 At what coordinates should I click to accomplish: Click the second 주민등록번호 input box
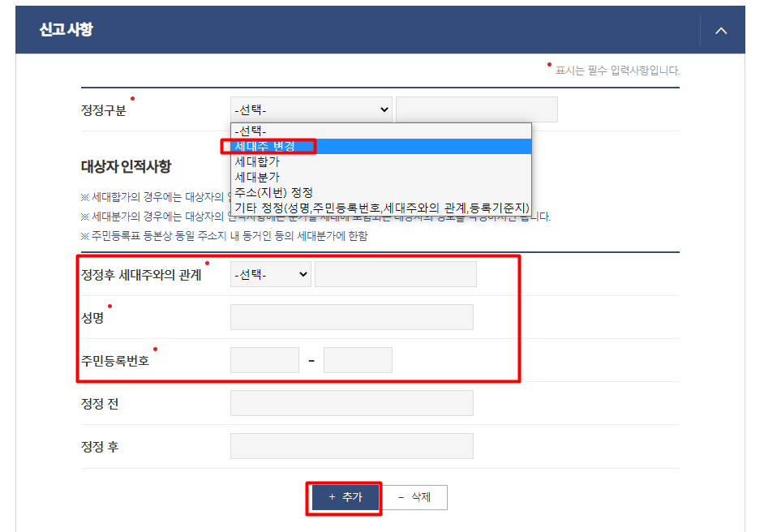(x=358, y=359)
